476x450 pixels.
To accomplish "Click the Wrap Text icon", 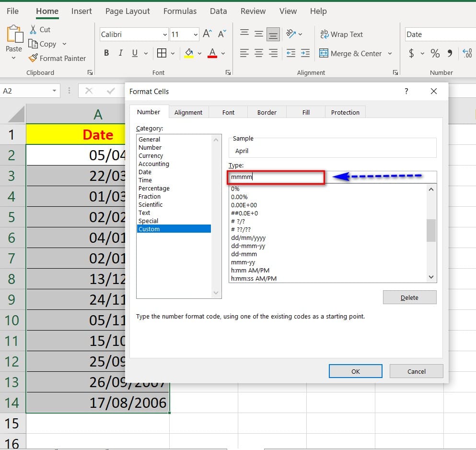I will click(324, 34).
